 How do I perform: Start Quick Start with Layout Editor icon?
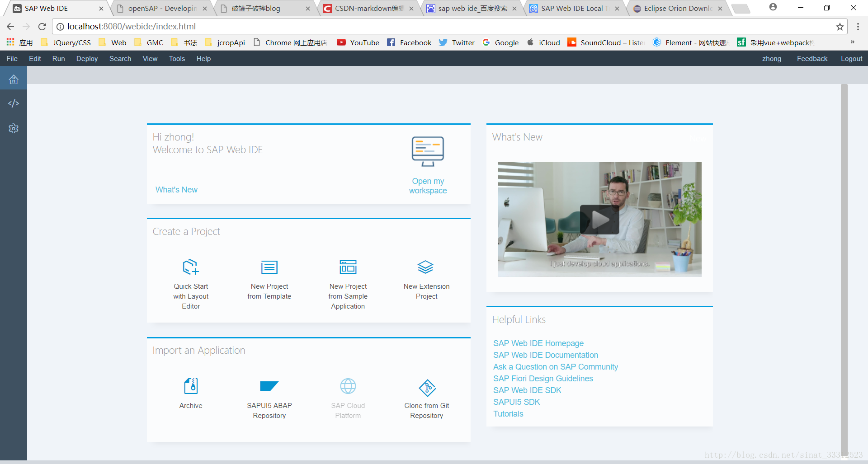[191, 267]
